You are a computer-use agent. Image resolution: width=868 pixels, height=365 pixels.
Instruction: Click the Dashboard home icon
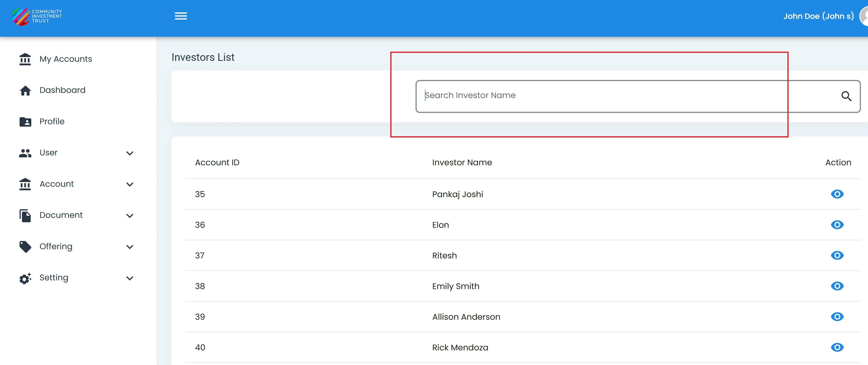coord(25,90)
